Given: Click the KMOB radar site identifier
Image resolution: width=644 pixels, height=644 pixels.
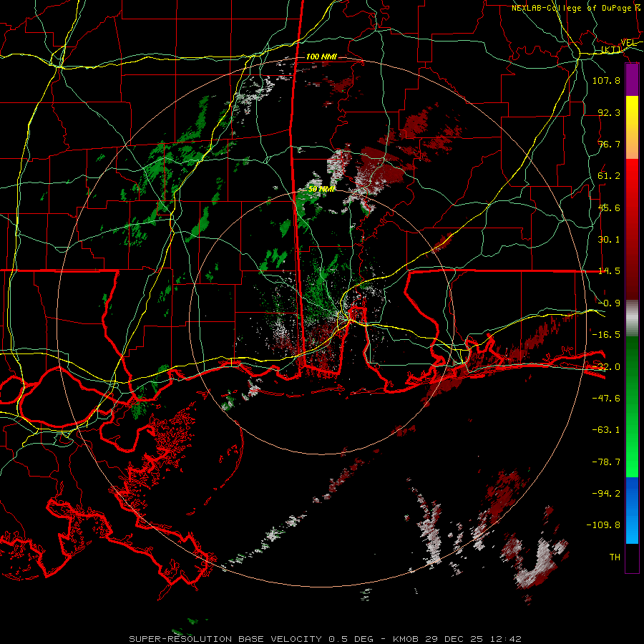Looking at the screenshot, I should 406,639.
